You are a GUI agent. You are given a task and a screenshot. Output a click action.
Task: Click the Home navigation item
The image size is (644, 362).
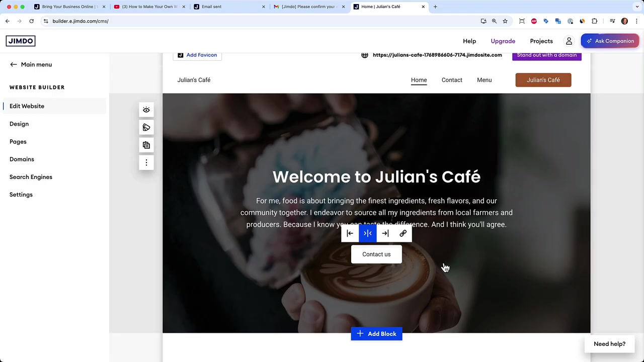(x=419, y=80)
